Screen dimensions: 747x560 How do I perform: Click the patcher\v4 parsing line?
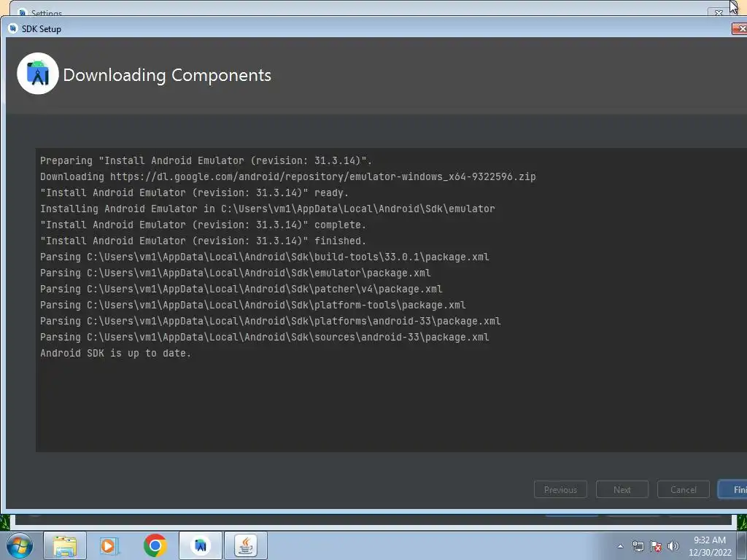[241, 289]
